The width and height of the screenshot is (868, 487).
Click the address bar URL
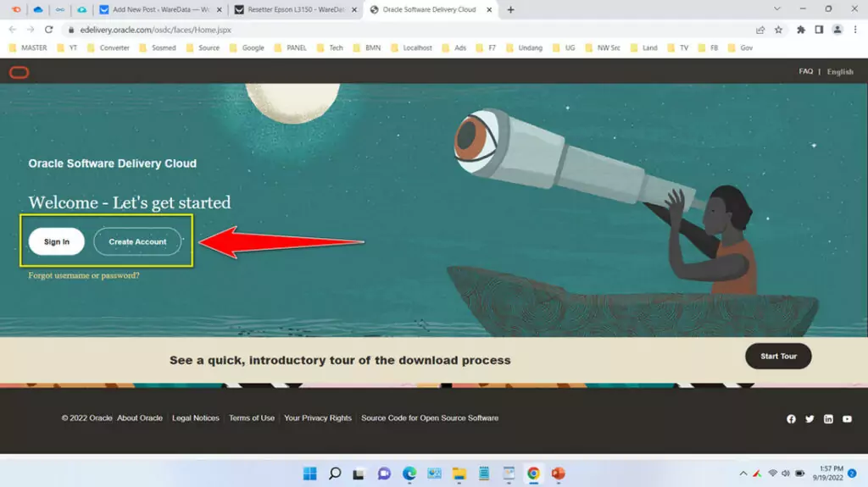click(x=156, y=30)
